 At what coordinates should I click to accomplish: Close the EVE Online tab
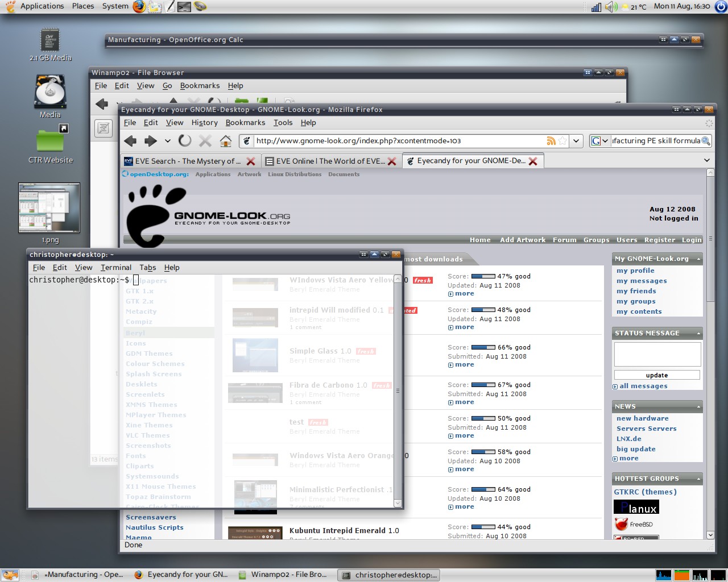pyautogui.click(x=392, y=161)
